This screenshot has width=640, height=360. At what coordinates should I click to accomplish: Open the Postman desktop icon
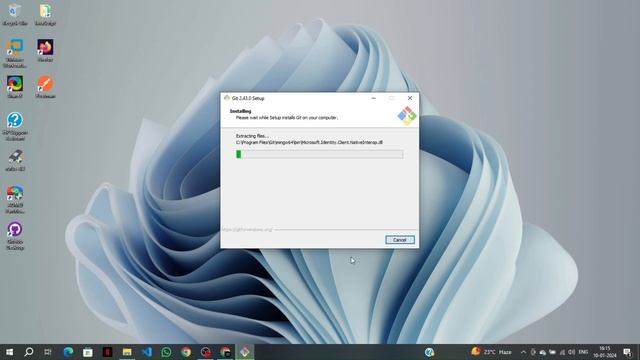coord(45,87)
